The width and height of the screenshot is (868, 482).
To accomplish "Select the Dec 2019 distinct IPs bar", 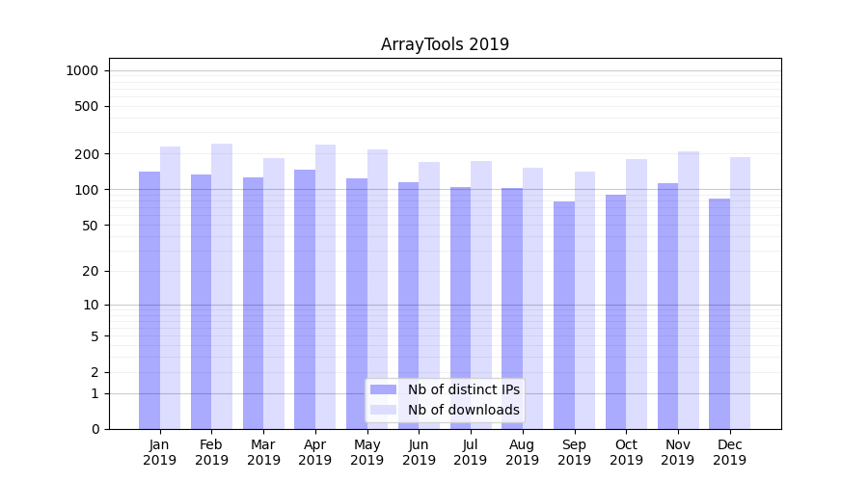I will tap(719, 313).
